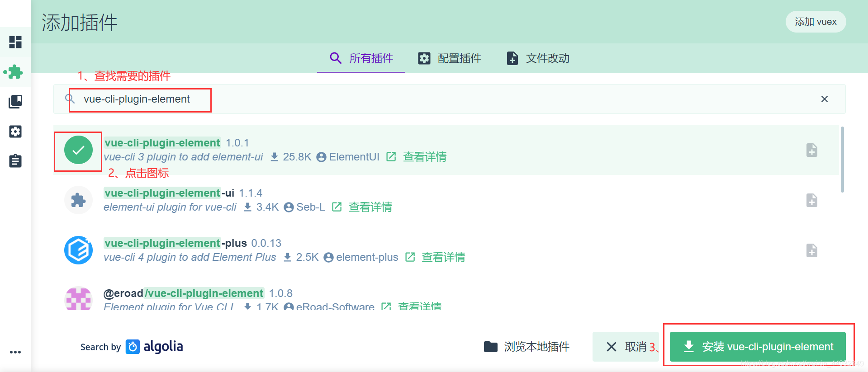Open the configuration gear sidebar icon
This screenshot has width=868, height=372.
15,132
